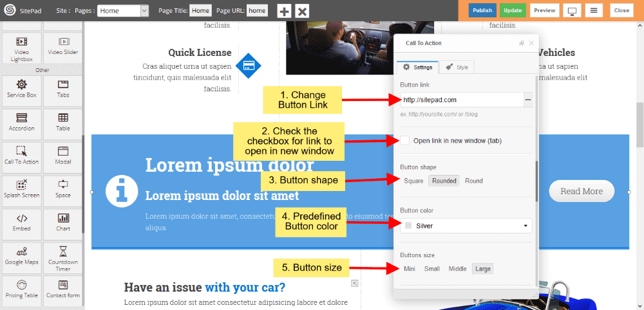Switch to the Settings tab

click(x=417, y=68)
